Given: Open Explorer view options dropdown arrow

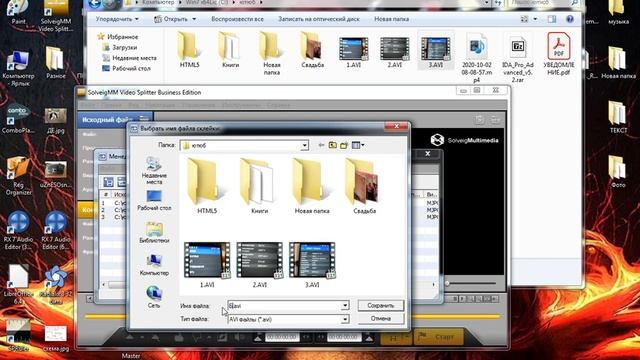Looking at the screenshot, I should point(535,19).
